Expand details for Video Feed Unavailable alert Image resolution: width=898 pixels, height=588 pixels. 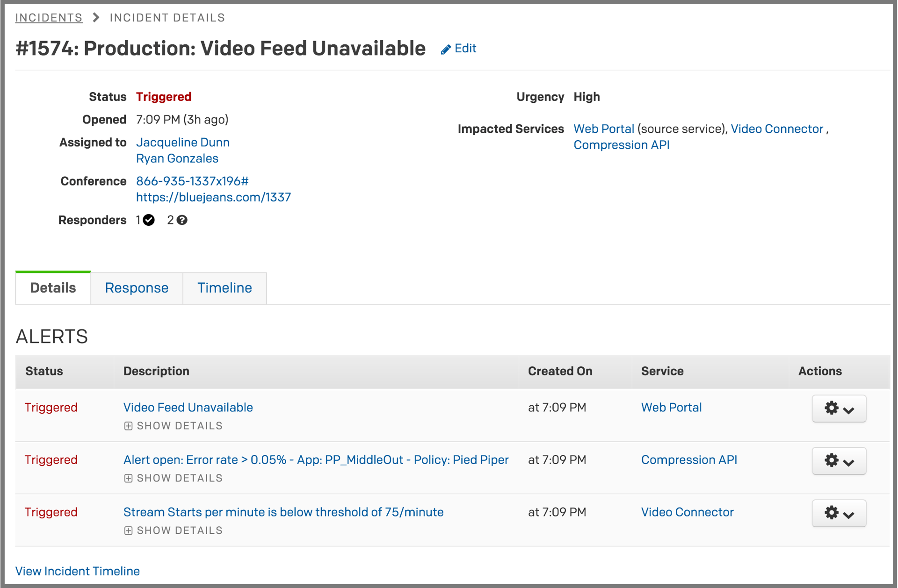(x=173, y=426)
